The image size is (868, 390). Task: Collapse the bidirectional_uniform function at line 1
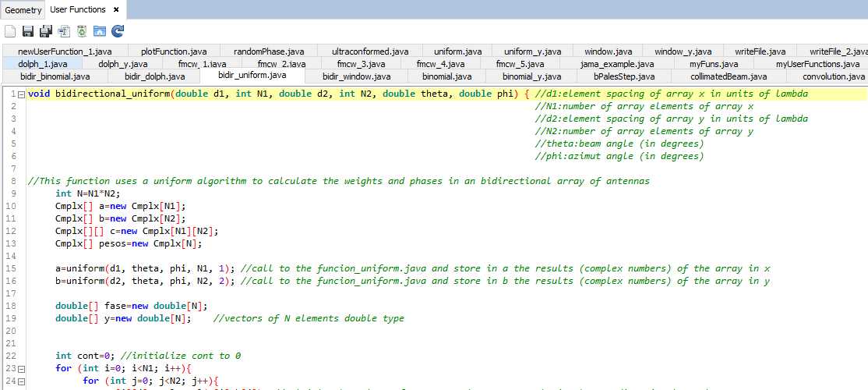(21, 94)
